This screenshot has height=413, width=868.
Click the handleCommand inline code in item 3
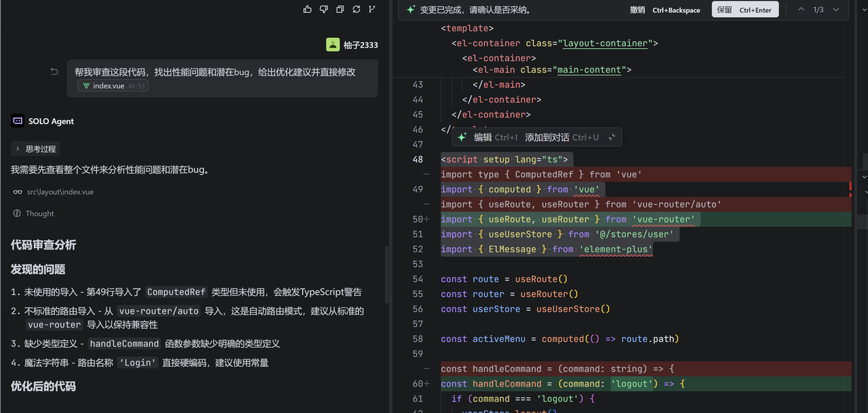click(125, 344)
